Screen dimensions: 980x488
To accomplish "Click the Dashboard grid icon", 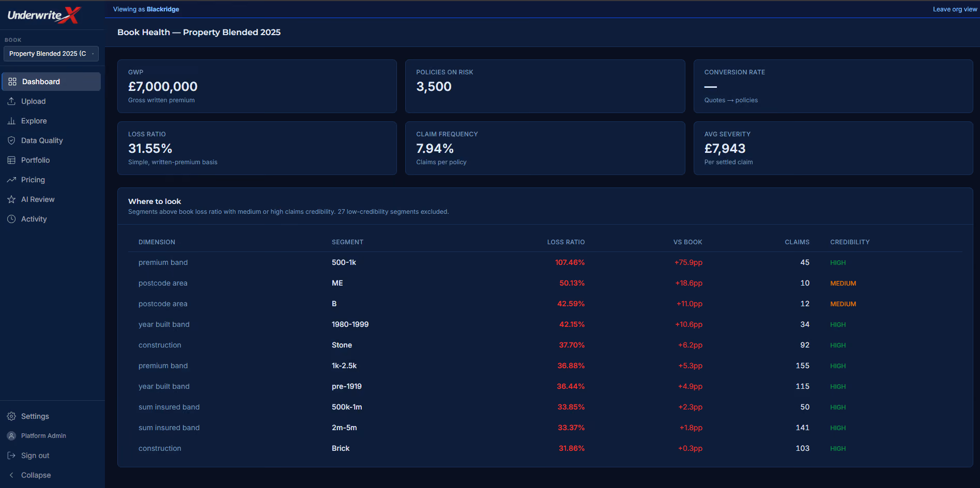I will [x=12, y=82].
